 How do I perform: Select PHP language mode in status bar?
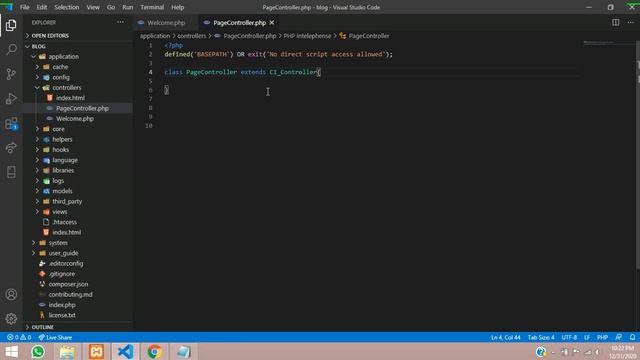click(602, 338)
